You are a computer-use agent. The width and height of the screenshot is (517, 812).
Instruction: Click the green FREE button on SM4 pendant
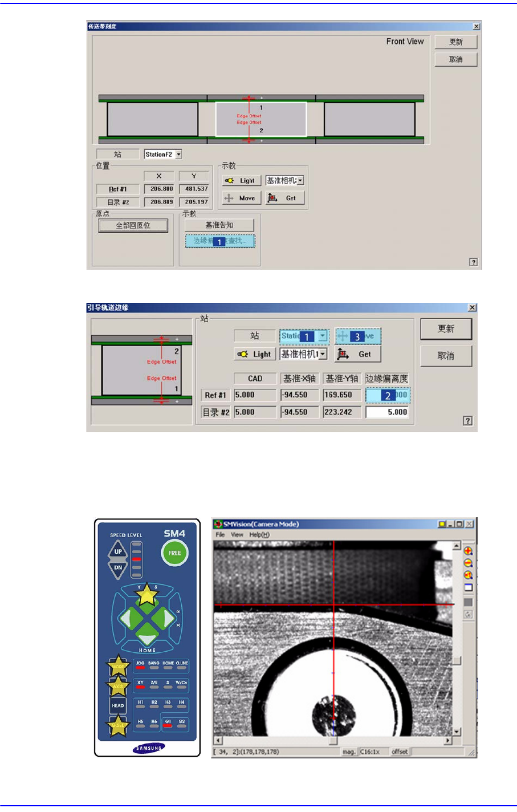tap(174, 553)
